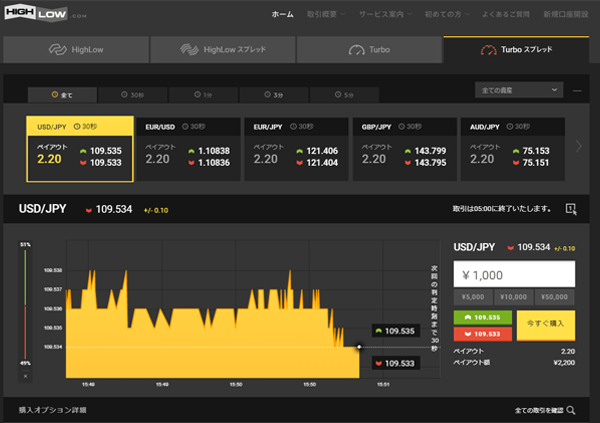Close the sentiment indicator with X
The height and width of the screenshot is (423, 600).
click(x=25, y=376)
